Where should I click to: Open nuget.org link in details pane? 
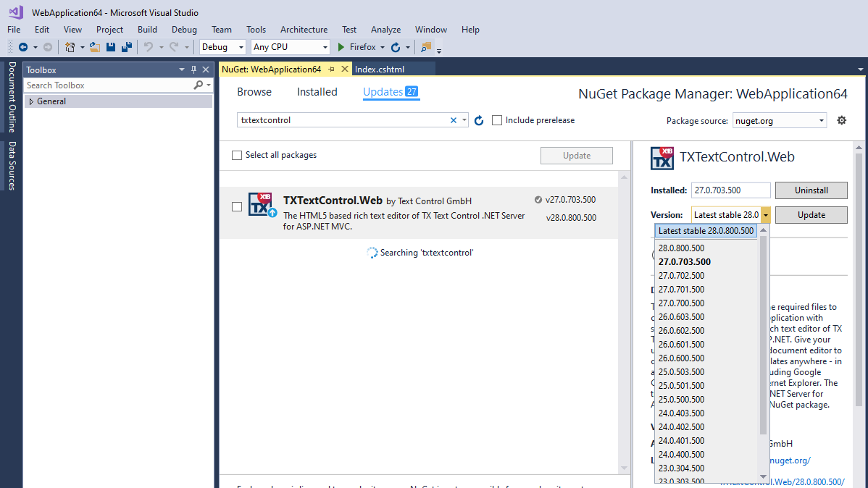point(790,460)
